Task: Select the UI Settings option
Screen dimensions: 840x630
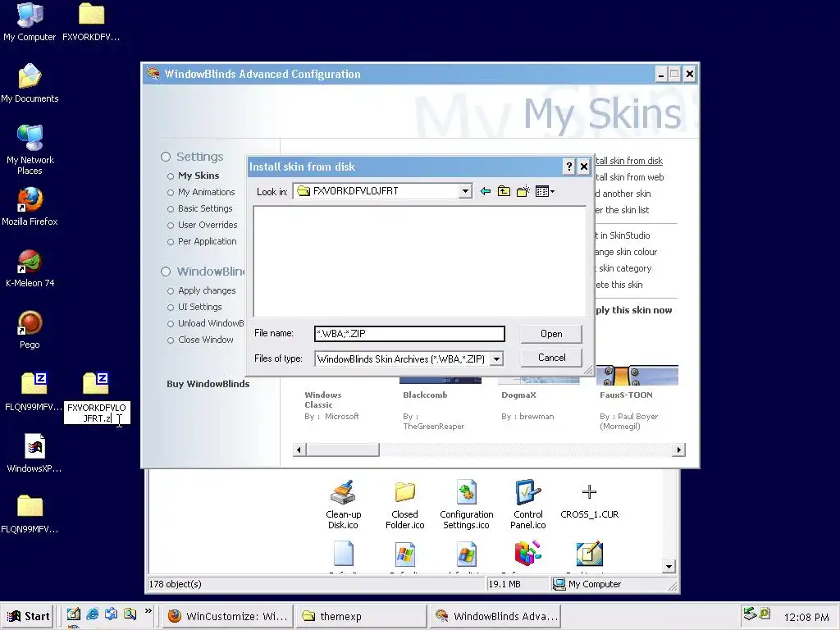Action: (194, 307)
